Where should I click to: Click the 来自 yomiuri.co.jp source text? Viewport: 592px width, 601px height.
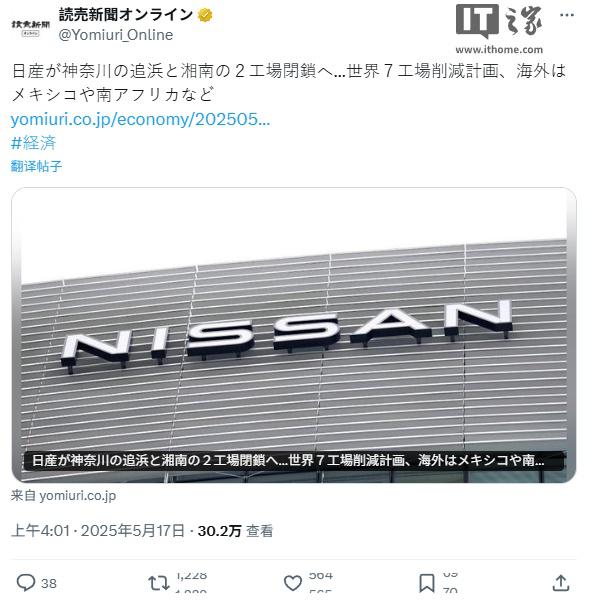(x=63, y=495)
